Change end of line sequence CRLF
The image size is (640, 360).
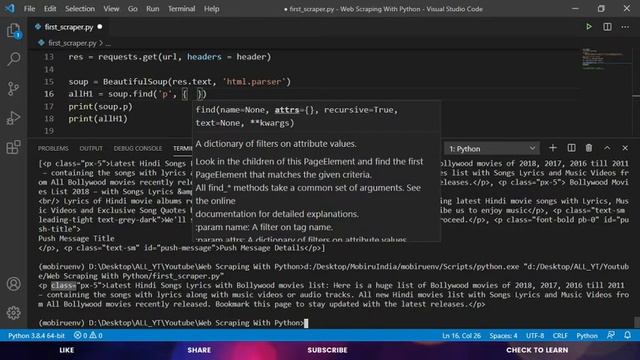pos(560,336)
